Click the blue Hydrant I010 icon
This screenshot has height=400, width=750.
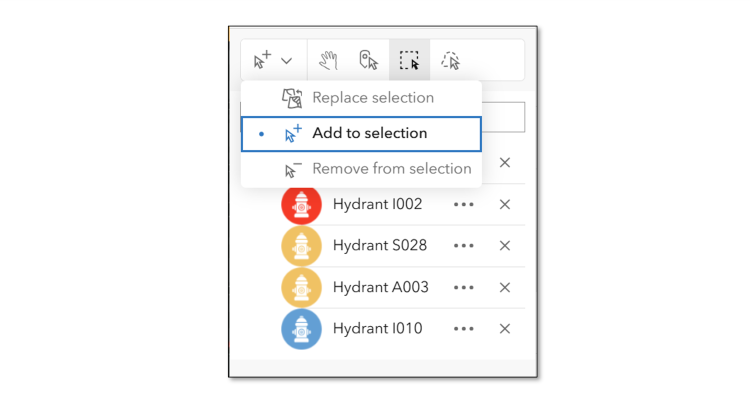pyautogui.click(x=301, y=329)
